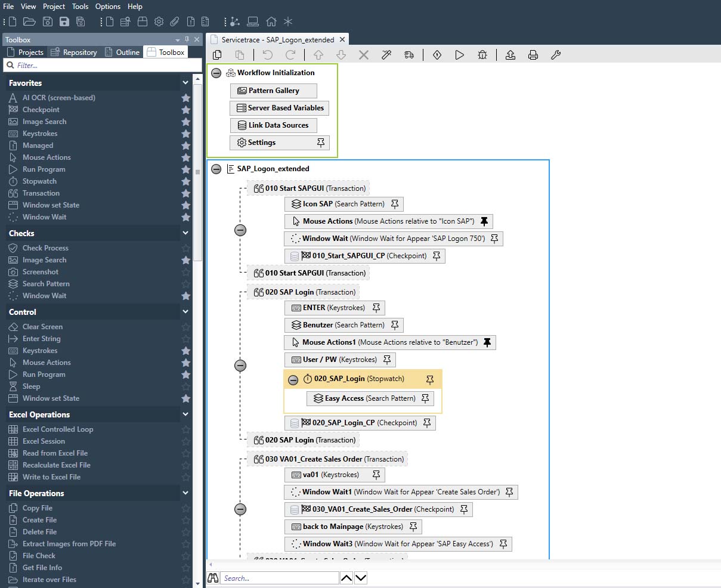Click the Home icon in the top toolbar
Viewport: 721px width, 588px height.
pos(271,22)
